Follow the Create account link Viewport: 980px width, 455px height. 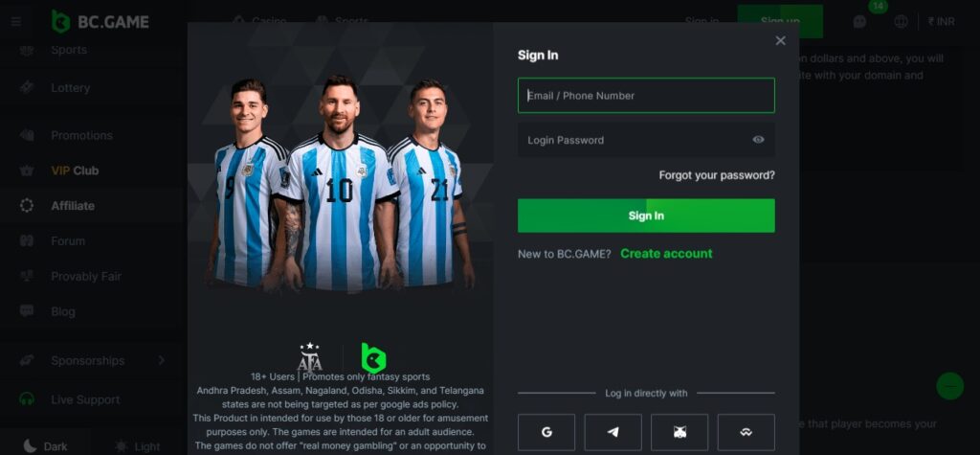pyautogui.click(x=666, y=254)
